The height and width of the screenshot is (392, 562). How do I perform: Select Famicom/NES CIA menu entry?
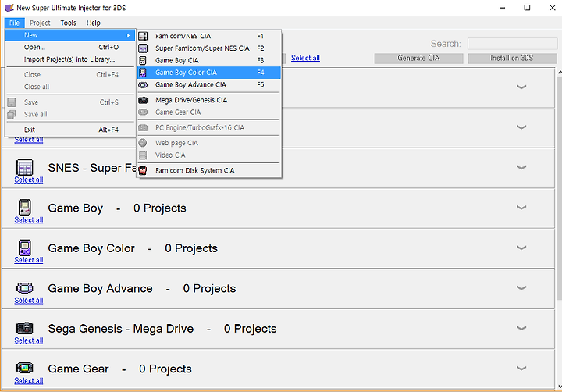tap(208, 36)
